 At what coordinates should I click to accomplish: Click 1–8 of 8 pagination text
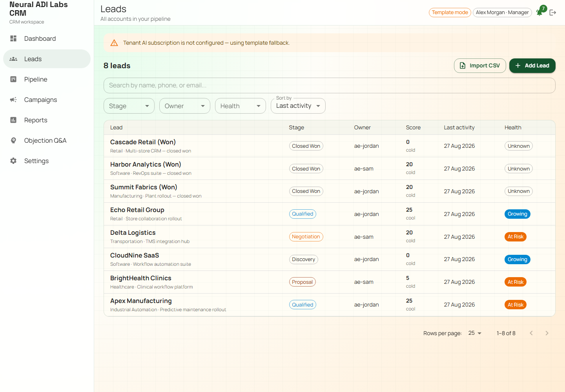pos(506,333)
